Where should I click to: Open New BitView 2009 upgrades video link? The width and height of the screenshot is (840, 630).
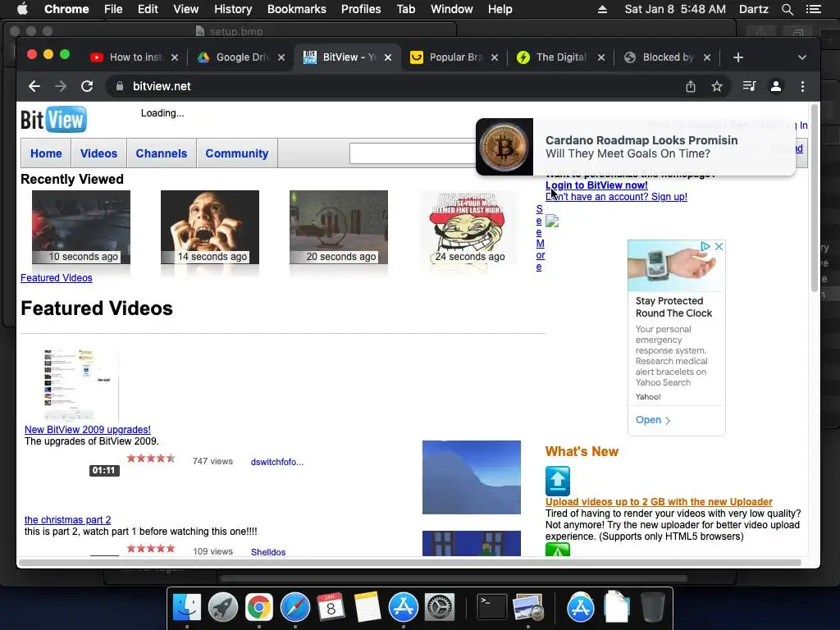coord(87,430)
